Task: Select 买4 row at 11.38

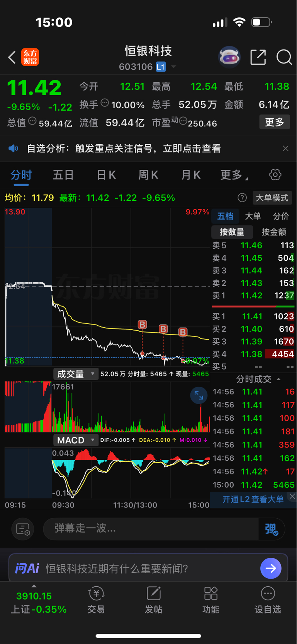Action: pos(253,354)
